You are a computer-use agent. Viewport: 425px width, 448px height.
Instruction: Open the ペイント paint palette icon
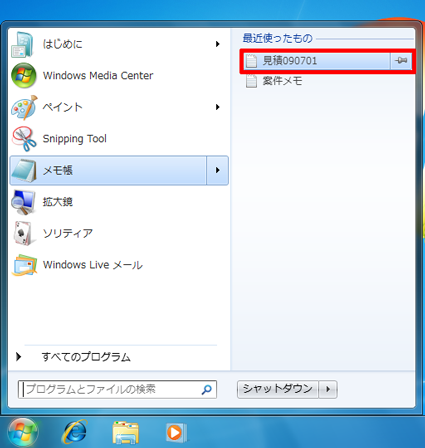pos(24,107)
